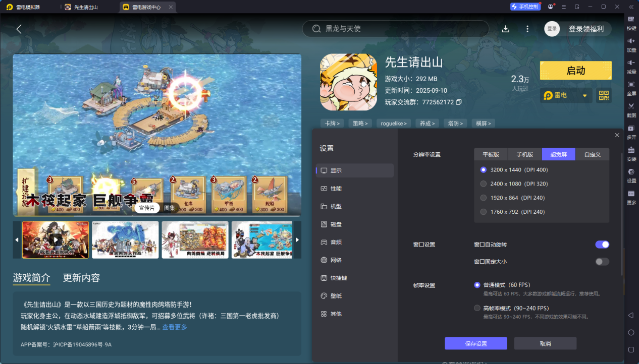Toggle 窗口自动旋转 switch
Image resolution: width=639 pixels, height=364 pixels.
[602, 245]
